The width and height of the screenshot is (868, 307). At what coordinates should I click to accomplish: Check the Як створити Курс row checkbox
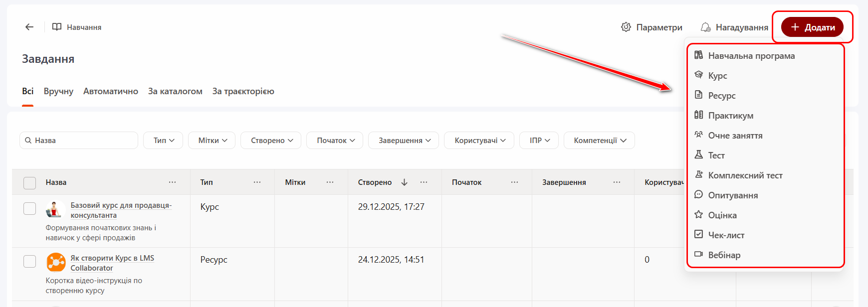30,261
